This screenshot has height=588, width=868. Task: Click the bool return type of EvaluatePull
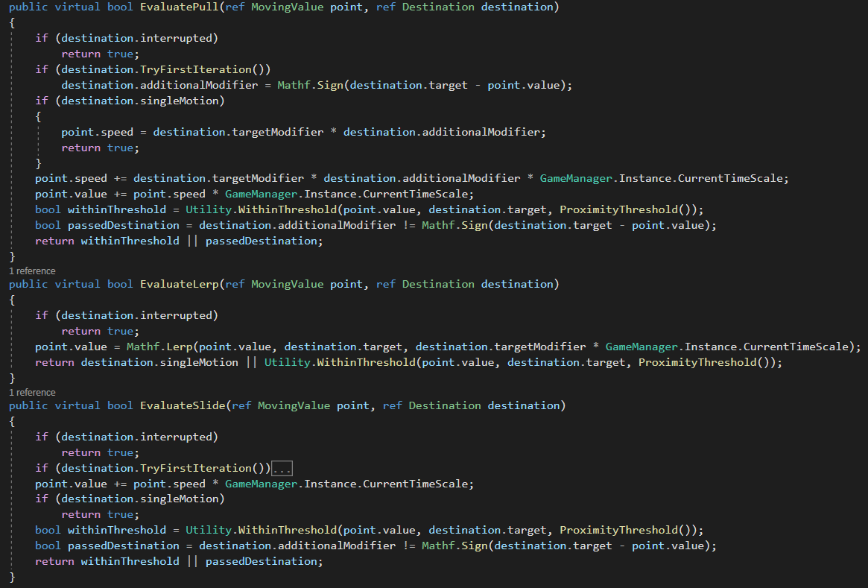120,7
